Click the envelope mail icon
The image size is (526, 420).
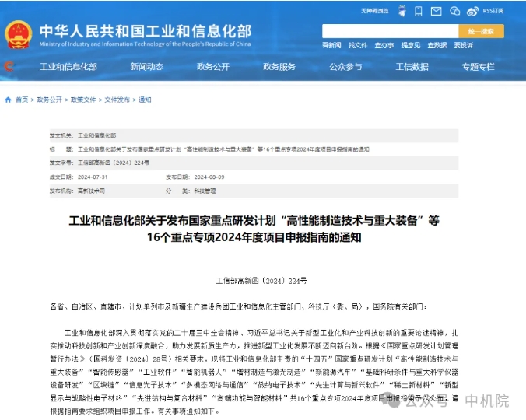tap(436, 12)
